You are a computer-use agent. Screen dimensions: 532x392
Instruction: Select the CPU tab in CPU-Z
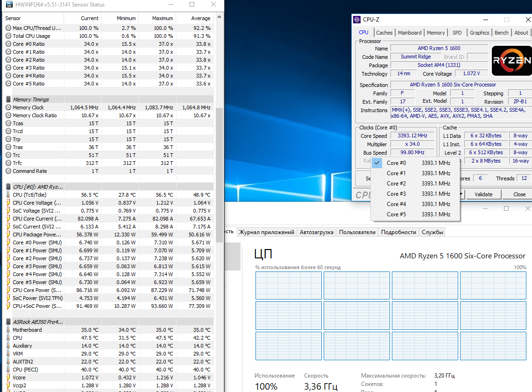(363, 32)
